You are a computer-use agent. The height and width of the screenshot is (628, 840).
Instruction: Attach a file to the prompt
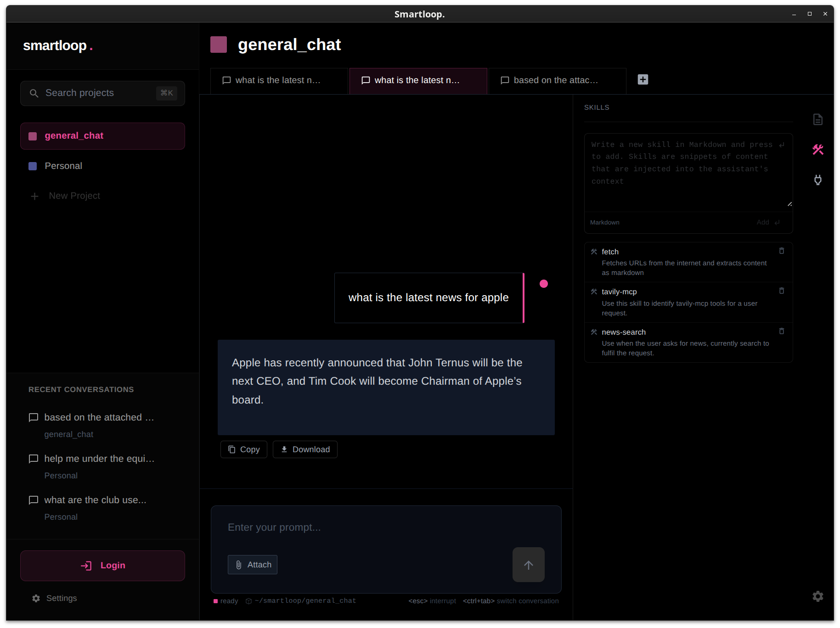(x=253, y=565)
